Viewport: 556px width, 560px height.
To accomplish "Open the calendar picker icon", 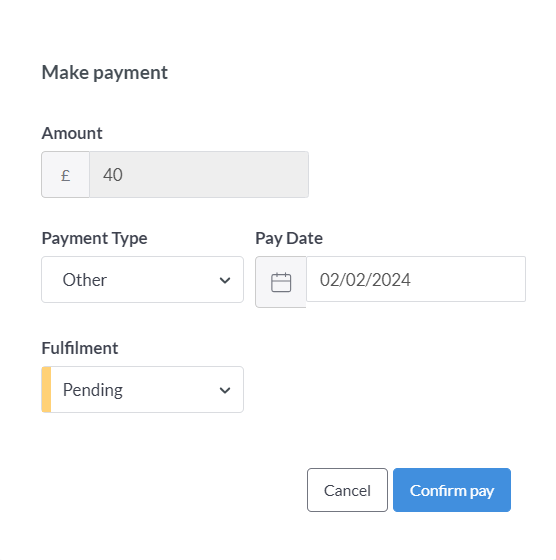I will (x=281, y=282).
